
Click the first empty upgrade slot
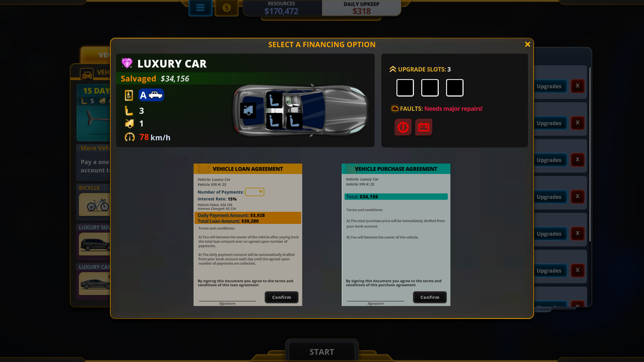tap(405, 87)
